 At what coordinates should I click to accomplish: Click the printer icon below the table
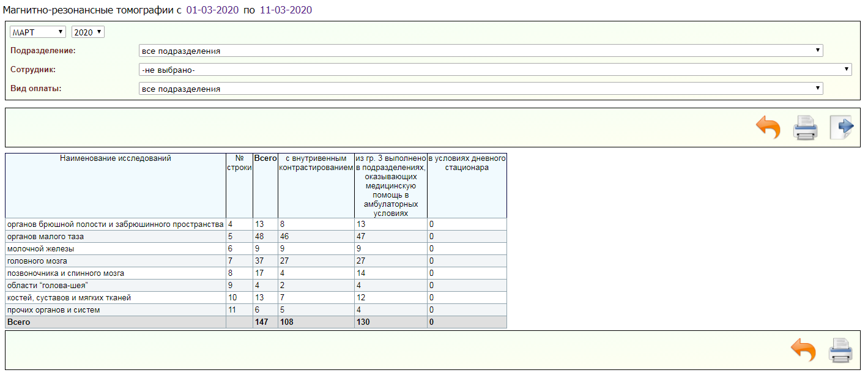[840, 351]
